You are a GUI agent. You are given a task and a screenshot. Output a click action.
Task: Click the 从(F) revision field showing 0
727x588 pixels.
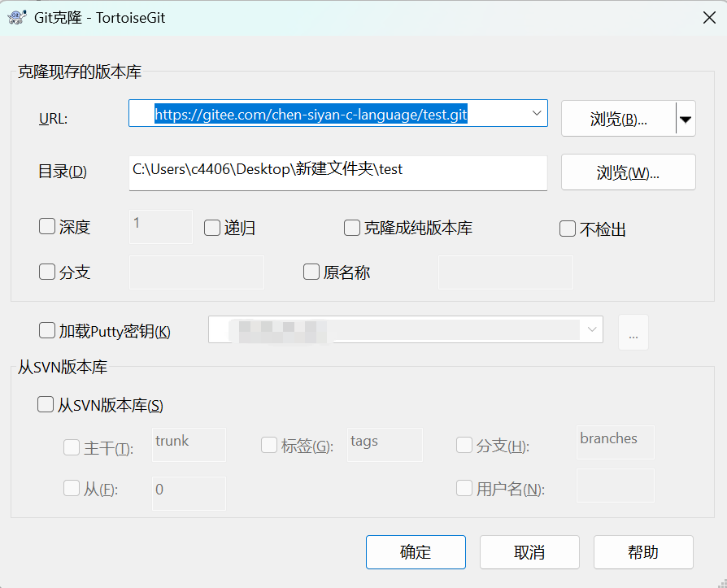pos(189,494)
